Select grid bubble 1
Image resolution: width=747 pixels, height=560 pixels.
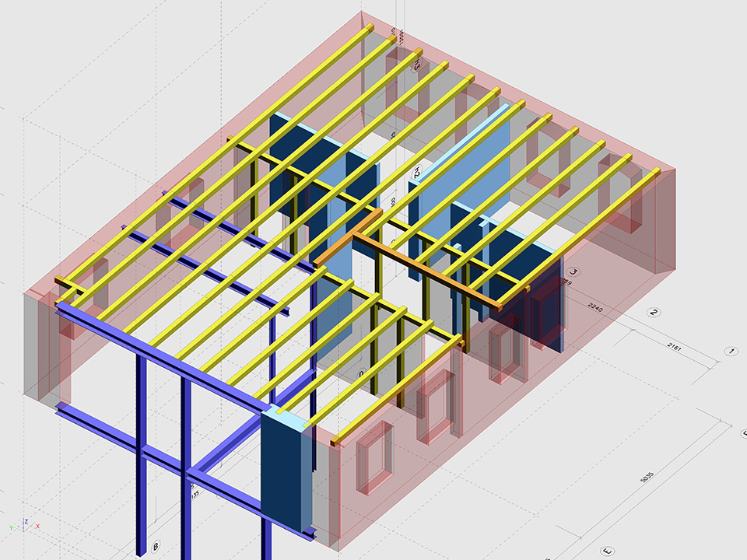pos(731,352)
